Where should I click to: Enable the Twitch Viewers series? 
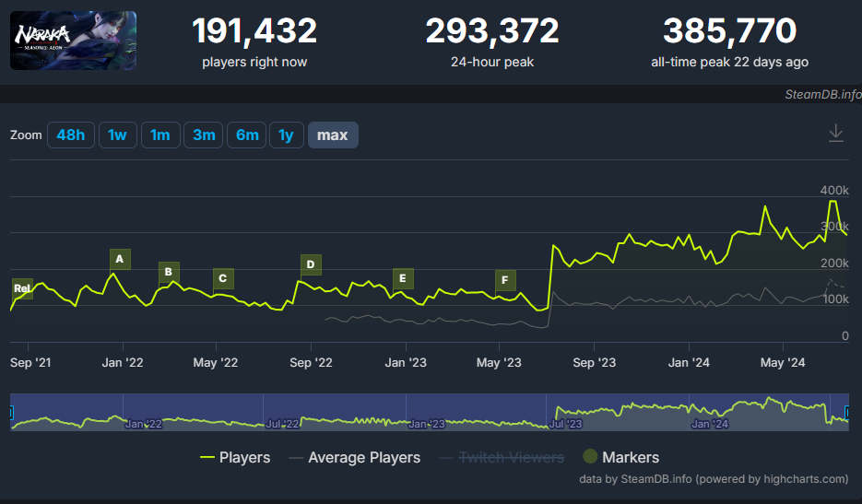coord(501,457)
